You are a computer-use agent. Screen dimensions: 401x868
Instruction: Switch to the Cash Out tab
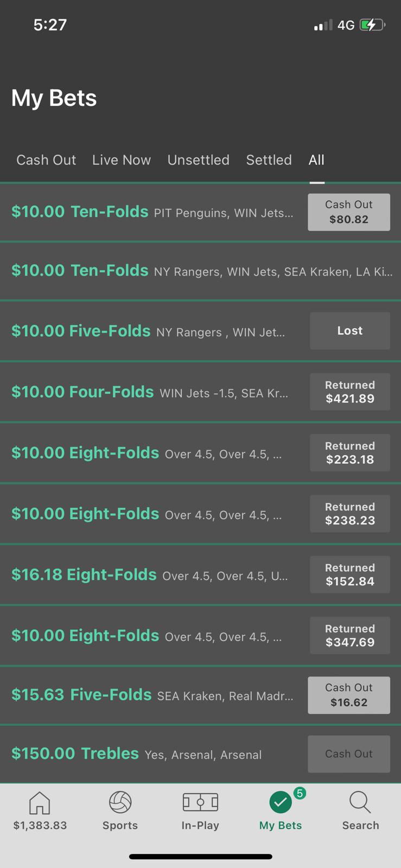[46, 160]
